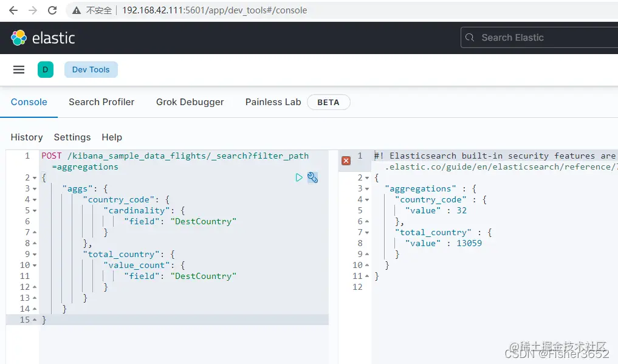
Task: Collapse response line 2 fold arrow
Action: click(367, 178)
